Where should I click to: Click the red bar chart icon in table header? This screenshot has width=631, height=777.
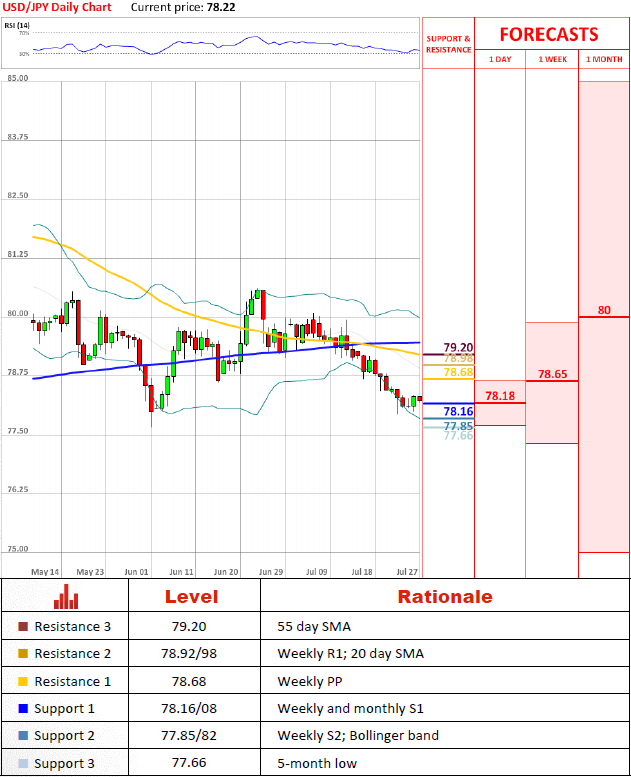click(66, 597)
